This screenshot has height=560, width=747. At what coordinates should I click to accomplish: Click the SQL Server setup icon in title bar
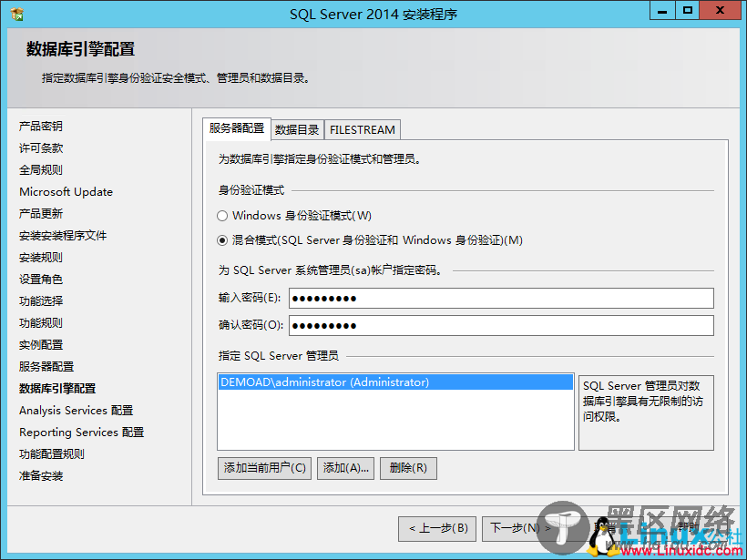point(17,14)
